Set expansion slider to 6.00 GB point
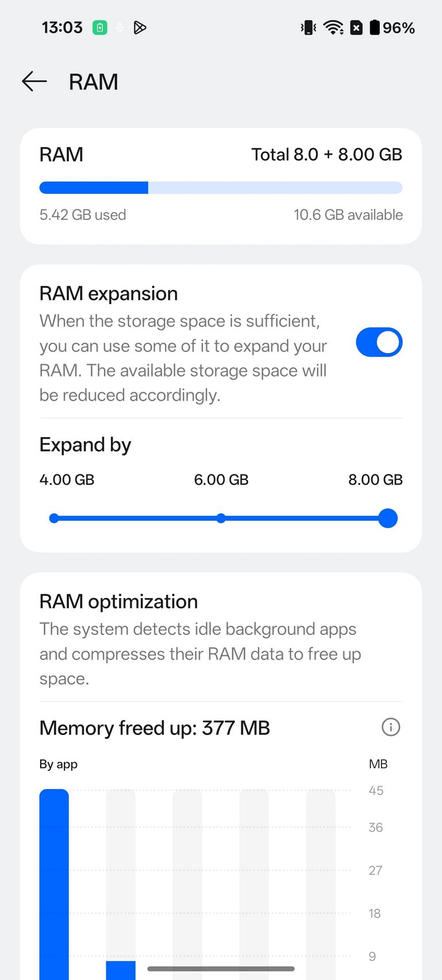Screen dimensions: 442x980 tap(221, 518)
